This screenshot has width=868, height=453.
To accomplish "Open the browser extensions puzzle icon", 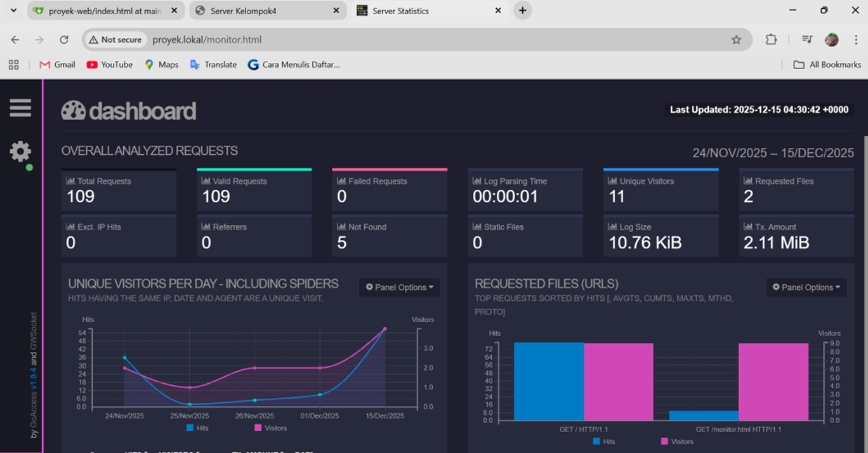I will click(x=771, y=39).
